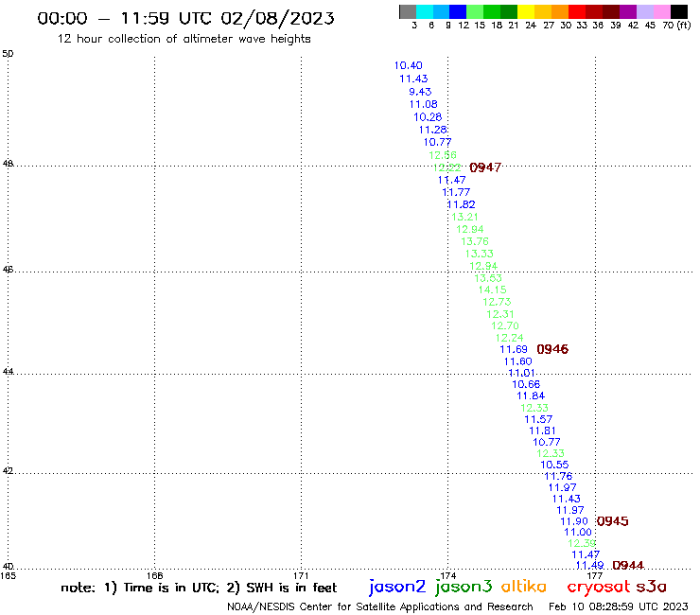Click the purple swatch in the color scale
700x615 pixels.
point(627,11)
